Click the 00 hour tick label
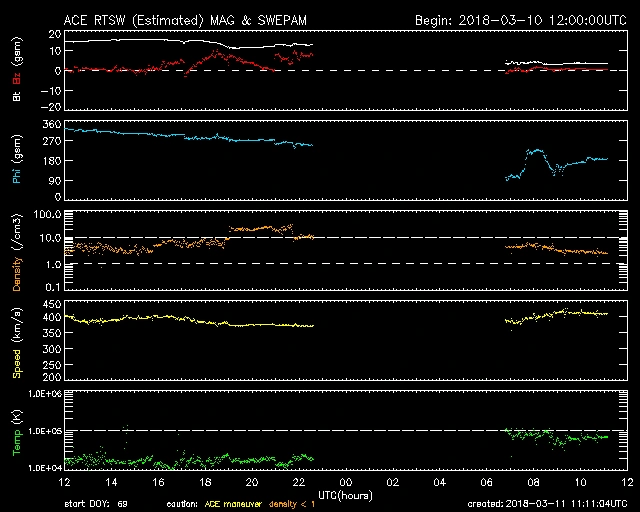 (x=346, y=483)
